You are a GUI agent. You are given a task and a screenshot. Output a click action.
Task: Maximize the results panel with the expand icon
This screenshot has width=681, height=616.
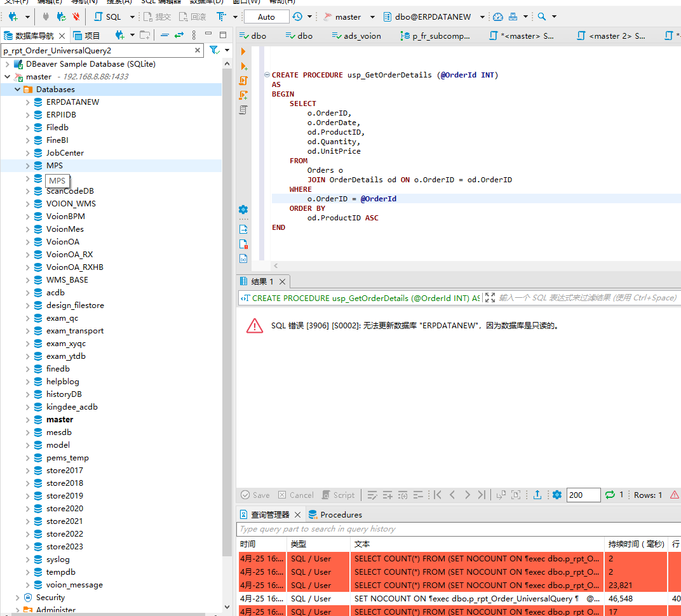(x=490, y=297)
